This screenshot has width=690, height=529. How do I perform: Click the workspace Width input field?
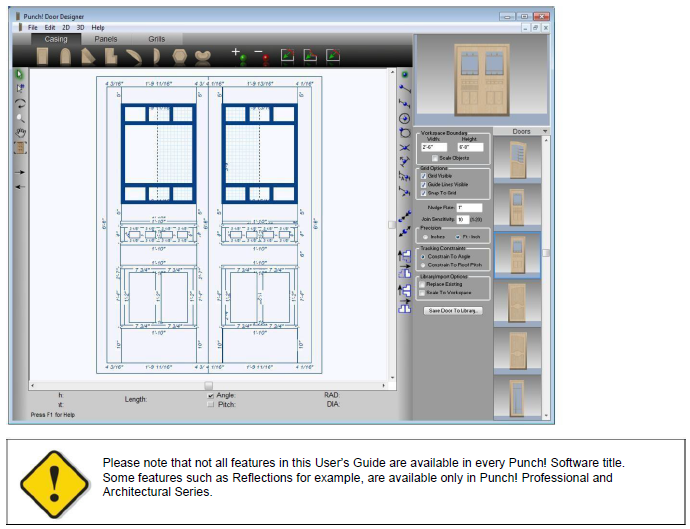point(434,147)
